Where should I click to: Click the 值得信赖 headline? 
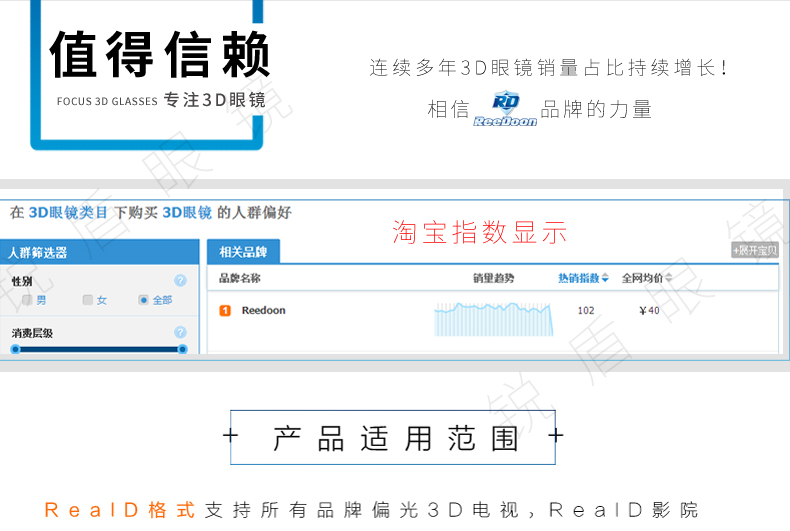point(160,54)
